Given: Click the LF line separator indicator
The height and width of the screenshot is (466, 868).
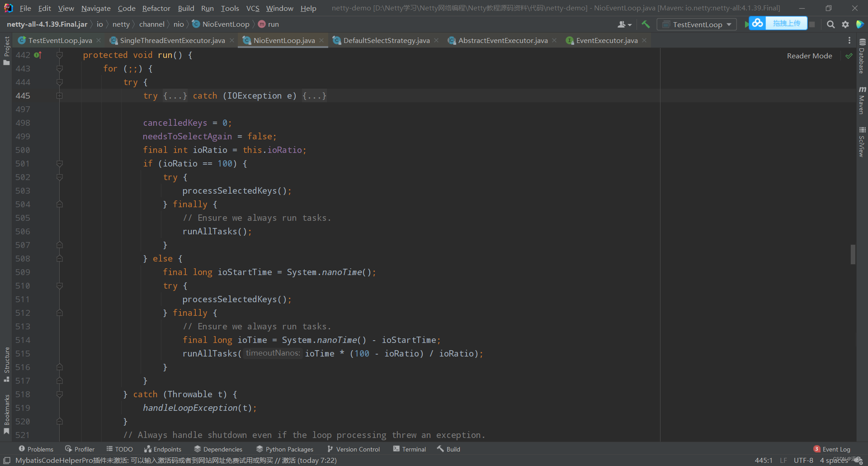Looking at the screenshot, I should pyautogui.click(x=783, y=460).
